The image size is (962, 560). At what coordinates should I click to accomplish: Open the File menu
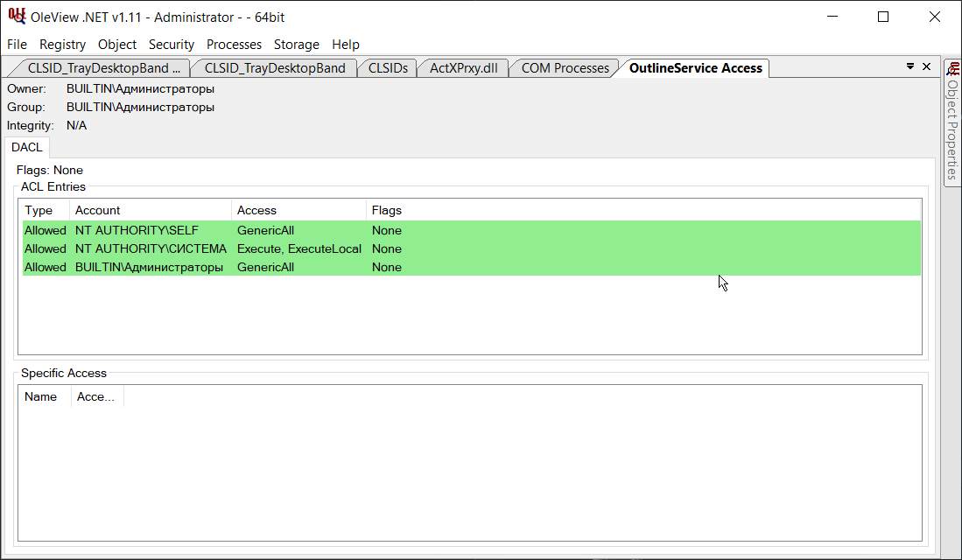pyautogui.click(x=18, y=44)
